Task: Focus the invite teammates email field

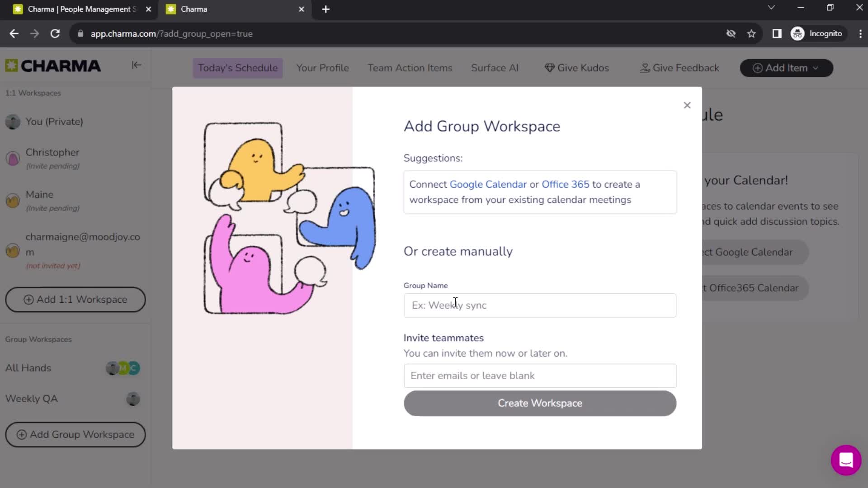Action: [x=540, y=375]
